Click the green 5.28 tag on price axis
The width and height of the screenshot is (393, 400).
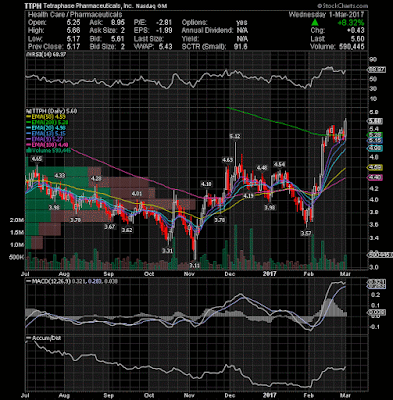coord(375,135)
